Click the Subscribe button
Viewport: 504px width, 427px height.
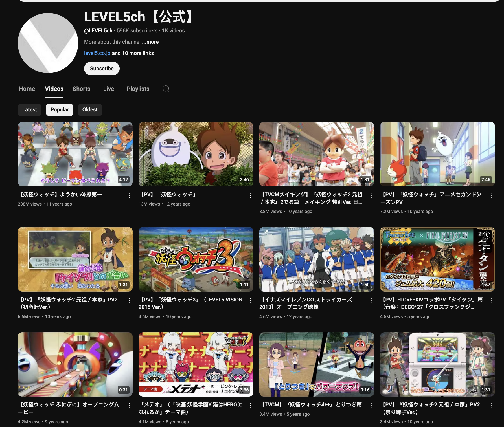pyautogui.click(x=102, y=69)
